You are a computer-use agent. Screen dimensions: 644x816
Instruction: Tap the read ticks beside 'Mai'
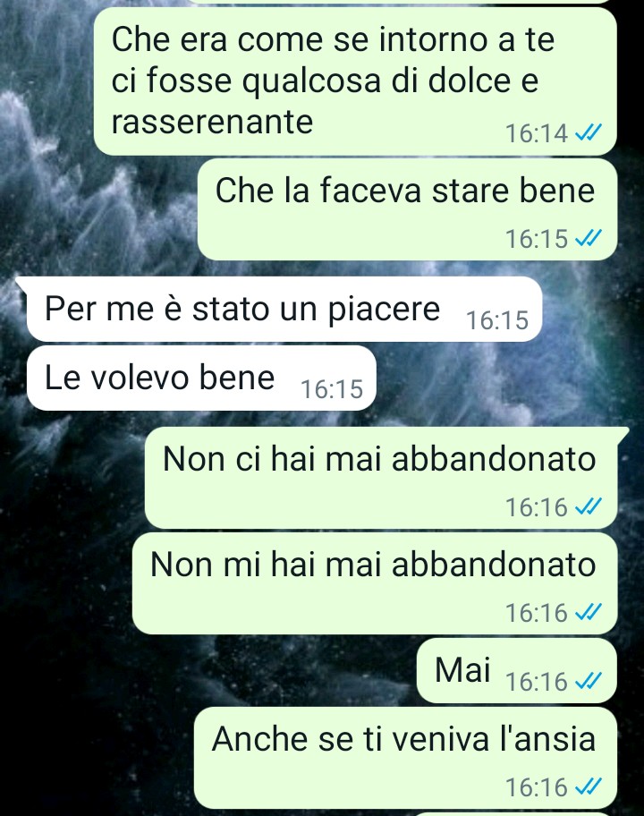tap(589, 681)
